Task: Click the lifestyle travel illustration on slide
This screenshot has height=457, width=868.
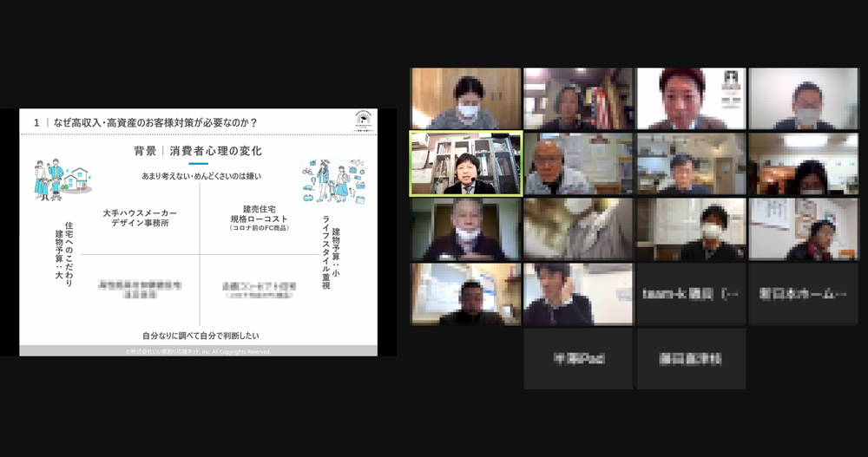Action: coord(332,180)
